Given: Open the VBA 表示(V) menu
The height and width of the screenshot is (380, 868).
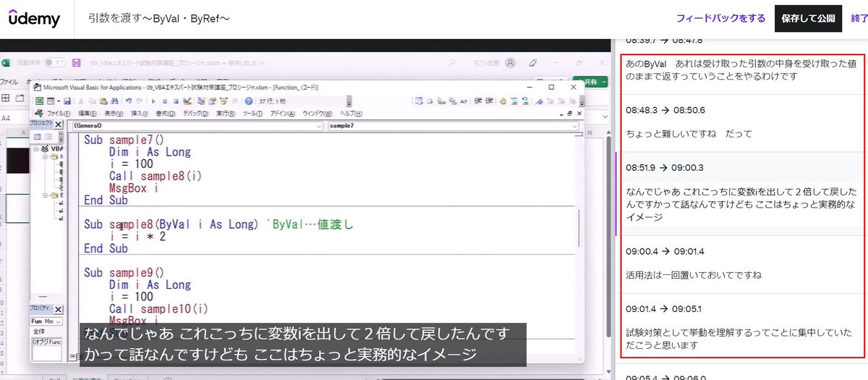Looking at the screenshot, I should tap(113, 114).
